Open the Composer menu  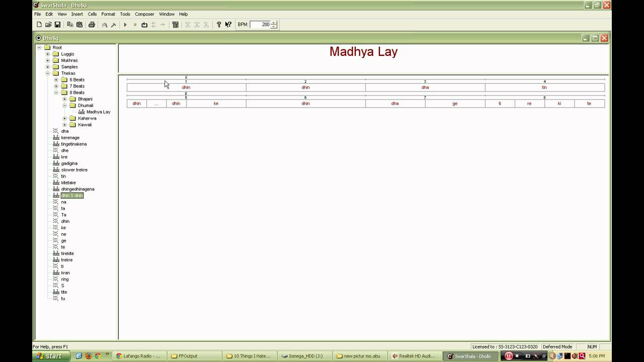click(144, 14)
